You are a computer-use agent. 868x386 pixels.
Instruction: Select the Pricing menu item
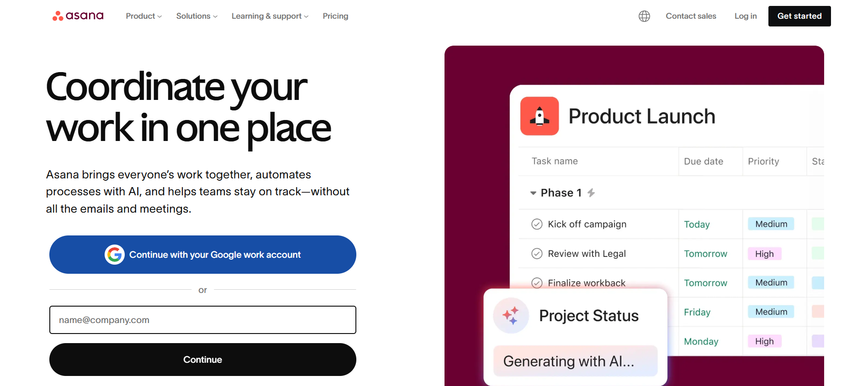click(335, 16)
